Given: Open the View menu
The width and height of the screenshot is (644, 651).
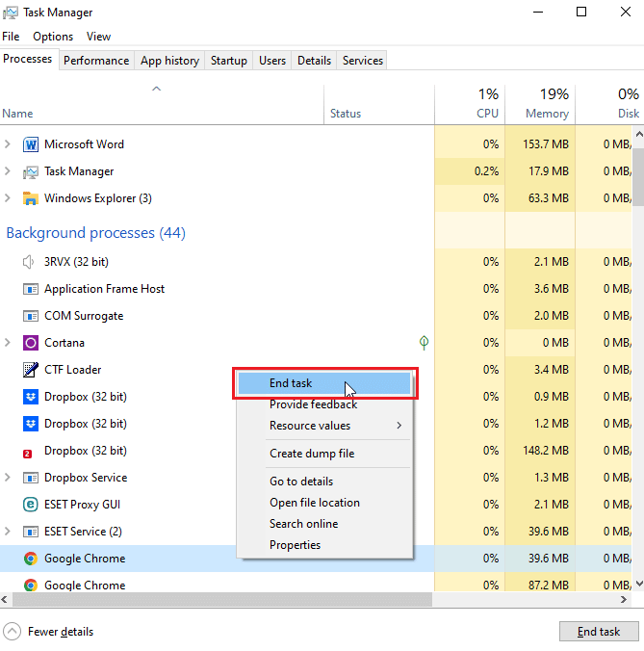Looking at the screenshot, I should point(99,37).
